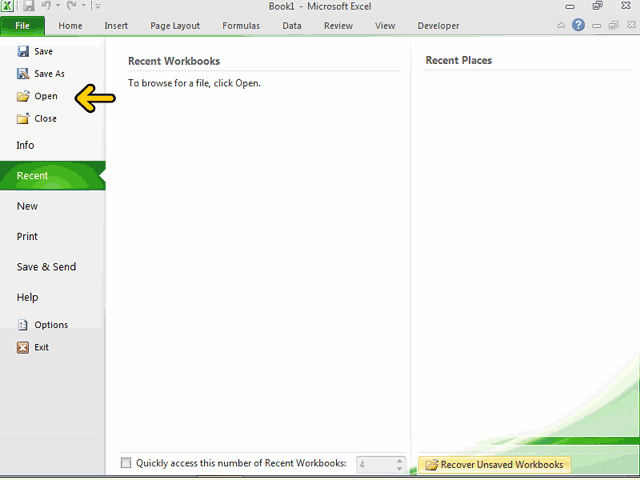Open the Developer ribbon tab
Viewport: 640px width, 480px height.
438,26
